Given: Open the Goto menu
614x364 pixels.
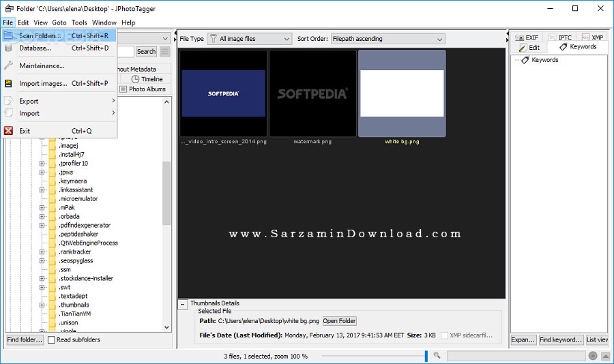Looking at the screenshot, I should [x=59, y=22].
